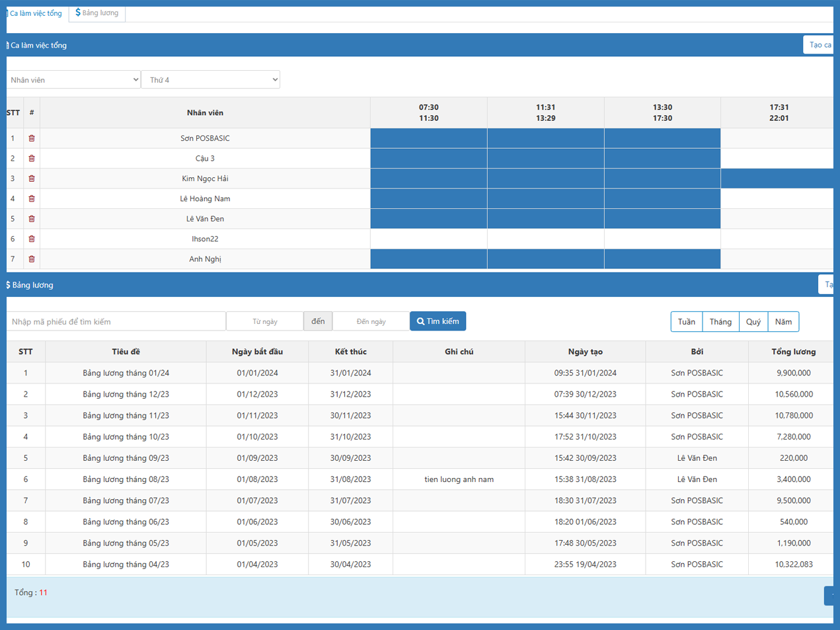Toggle Sơn POSBASIC 17:31-22:01 shift cell
The height and width of the screenshot is (630, 840).
(x=779, y=138)
